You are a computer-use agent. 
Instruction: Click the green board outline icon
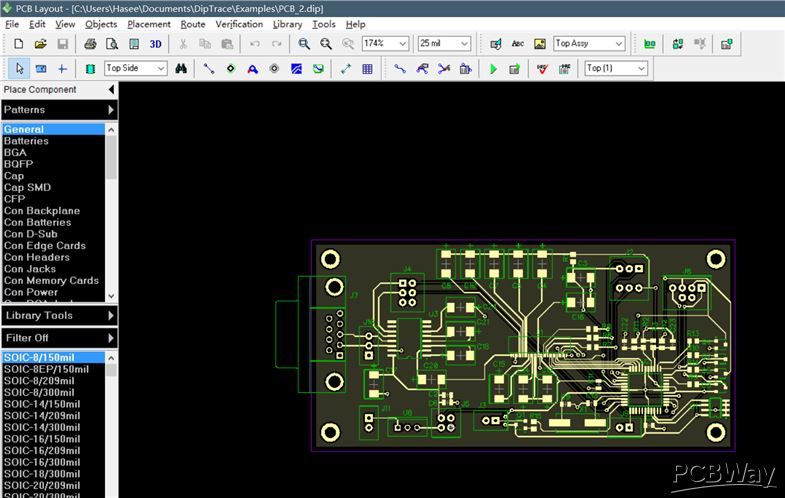[x=649, y=44]
